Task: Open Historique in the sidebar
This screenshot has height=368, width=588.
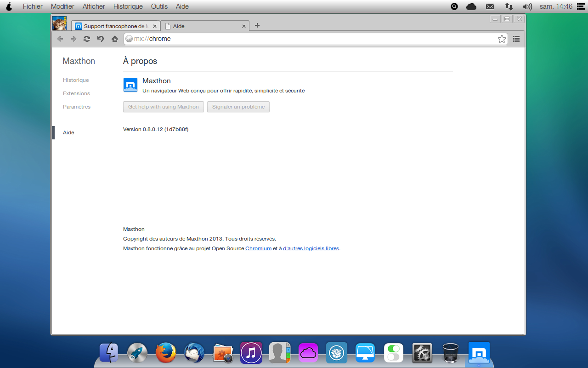Action: click(76, 80)
